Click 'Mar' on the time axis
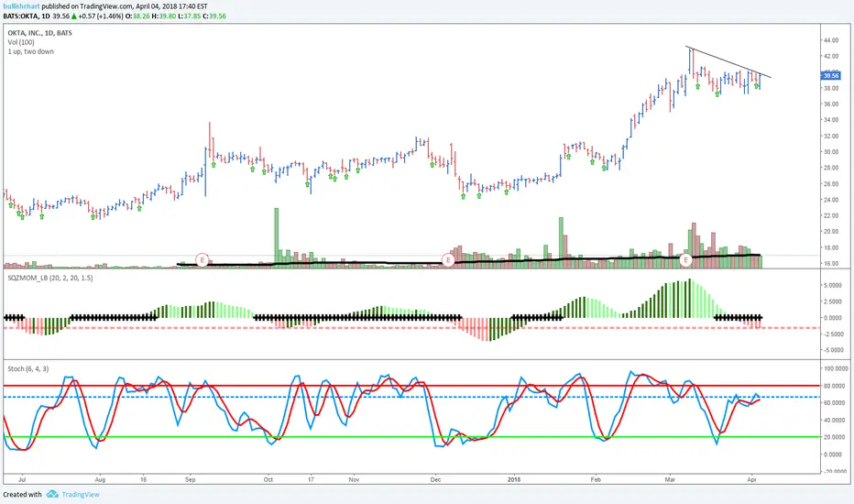This screenshot has width=854, height=504. [670, 479]
